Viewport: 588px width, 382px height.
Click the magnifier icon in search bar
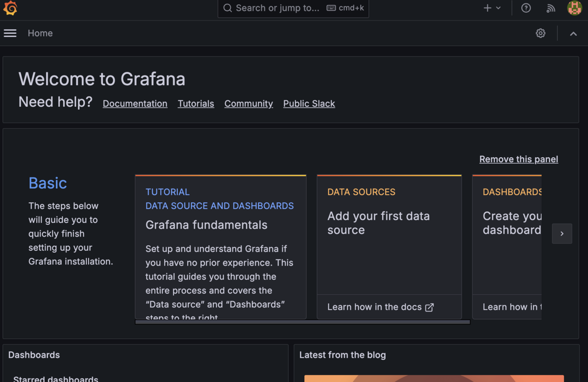click(x=227, y=8)
